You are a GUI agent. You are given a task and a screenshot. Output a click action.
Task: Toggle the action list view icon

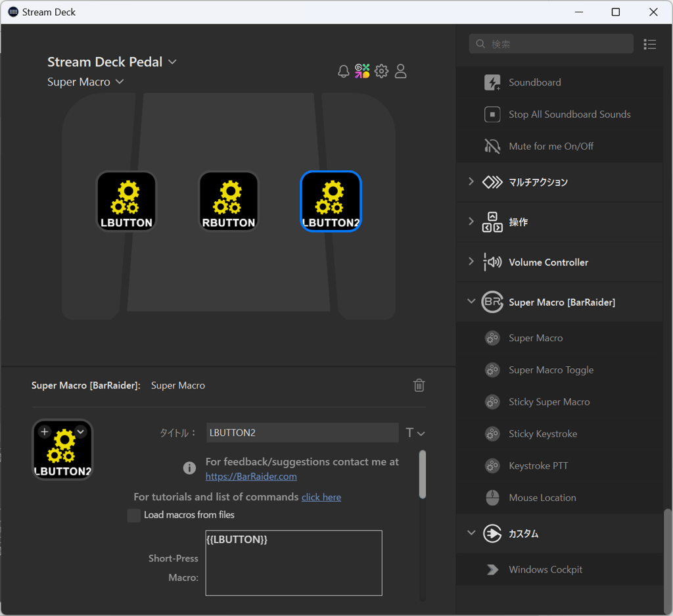coord(649,44)
